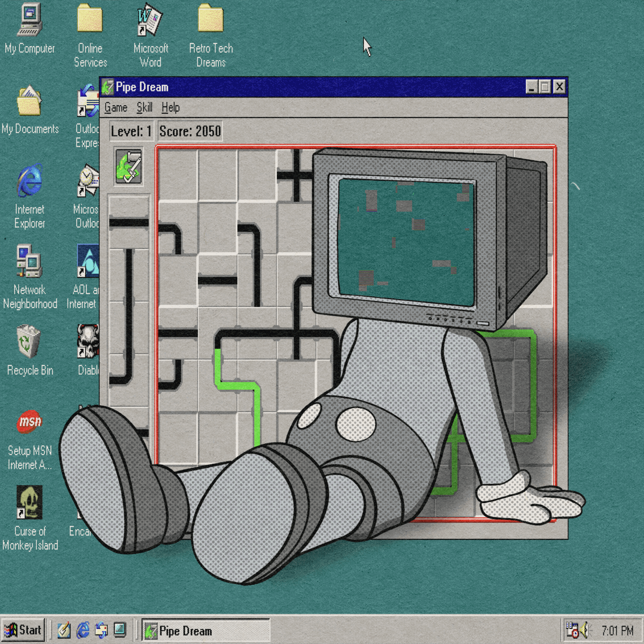Click the Score: 2050 readout
Screen dimensions: 644x644
coord(190,131)
